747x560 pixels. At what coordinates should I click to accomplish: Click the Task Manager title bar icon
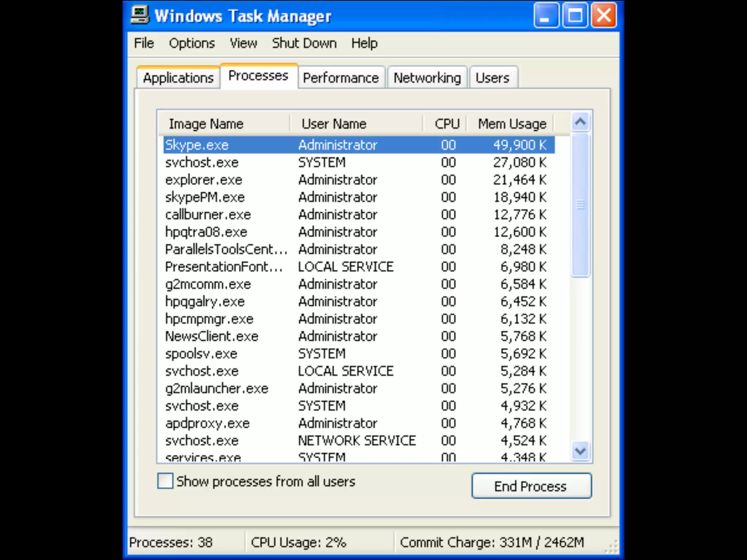pyautogui.click(x=140, y=15)
